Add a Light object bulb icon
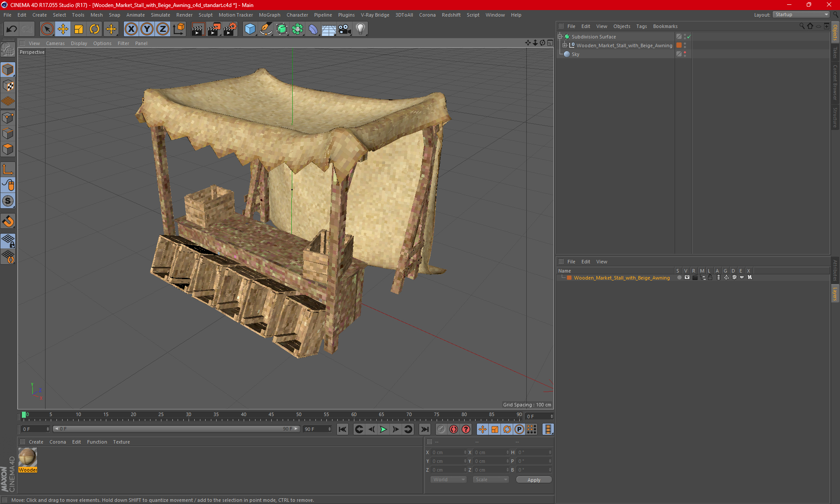The height and width of the screenshot is (504, 840). pos(360,29)
